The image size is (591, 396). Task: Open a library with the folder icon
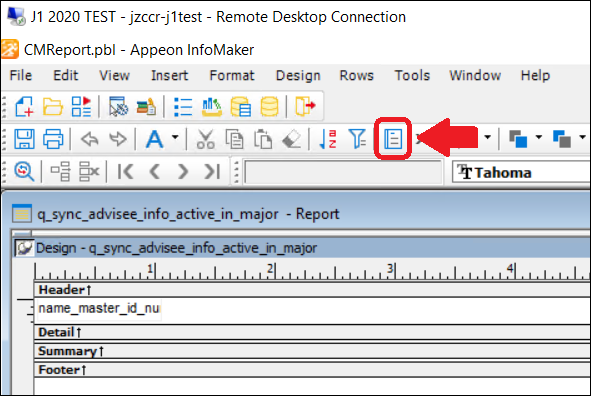click(52, 106)
